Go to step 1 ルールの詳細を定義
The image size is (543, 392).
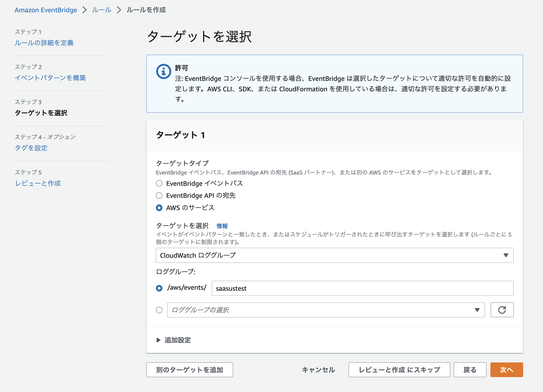(x=44, y=43)
